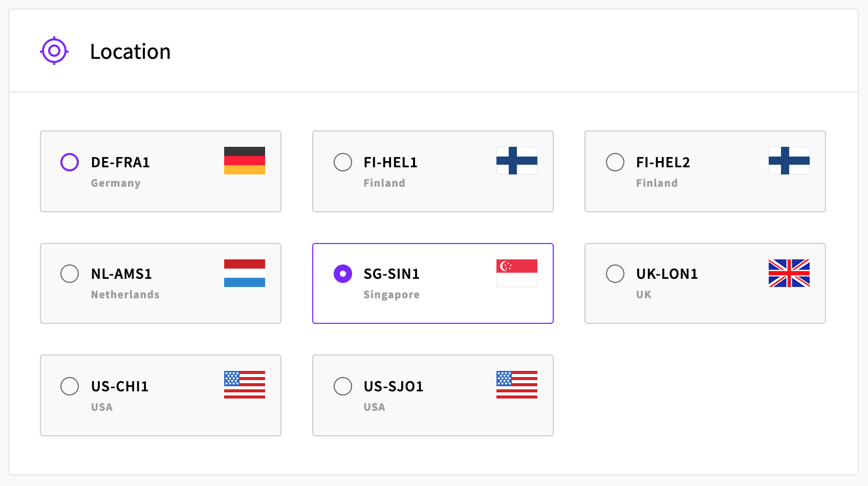Screen dimensions: 868x486
Task: Click the Netherlands flag icon
Action: tap(244, 273)
